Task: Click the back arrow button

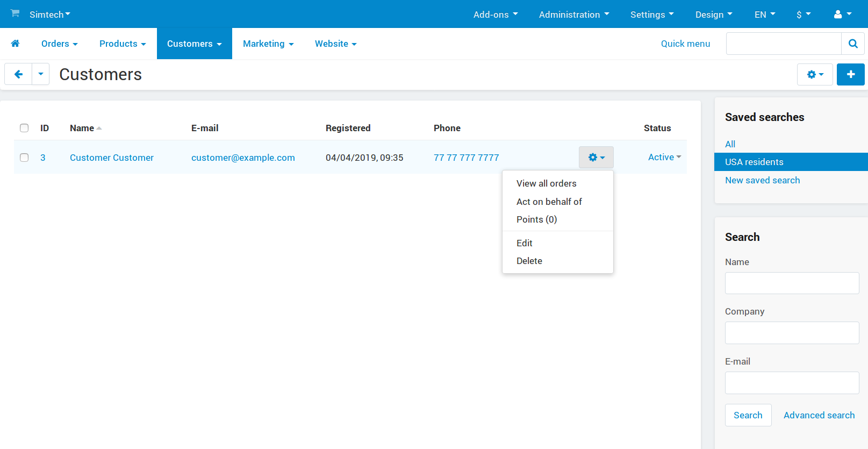Action: pos(18,74)
